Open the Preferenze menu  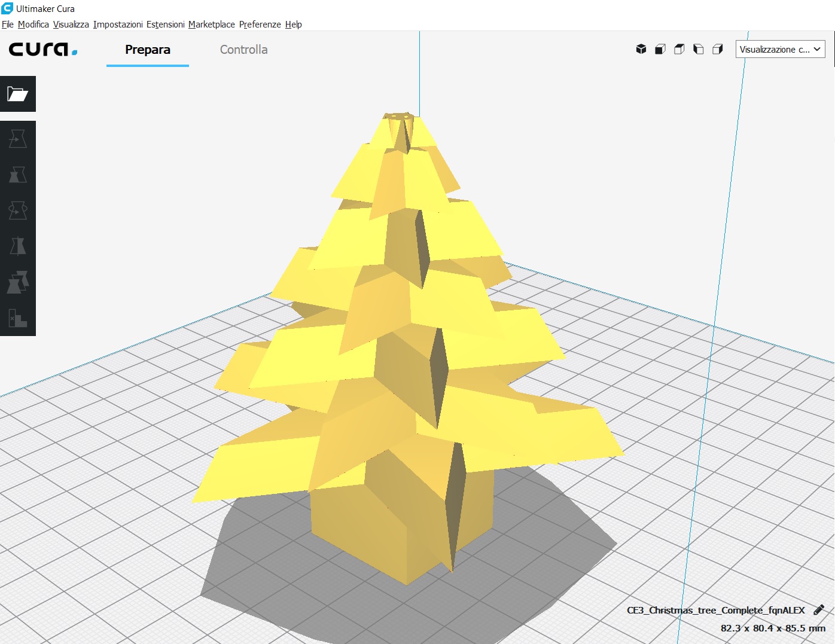click(x=260, y=25)
